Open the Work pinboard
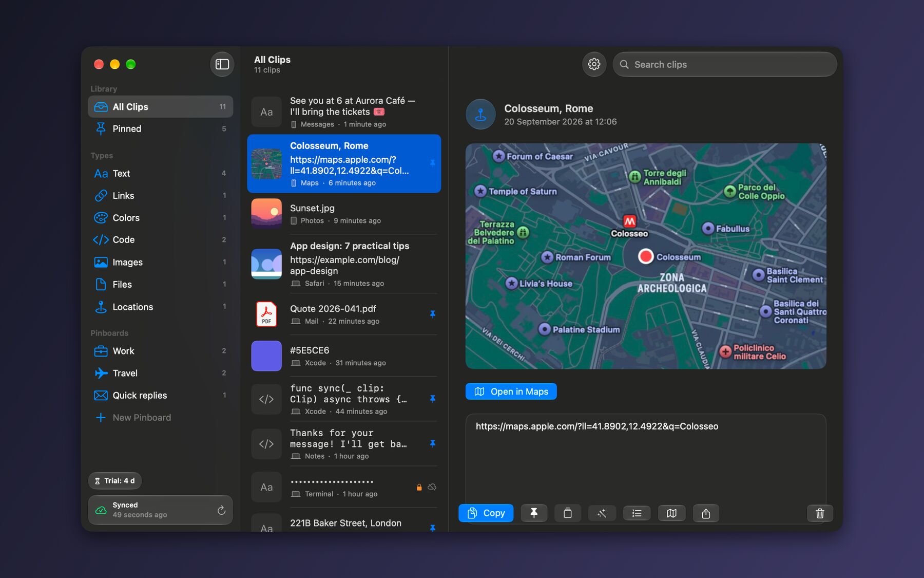This screenshot has width=924, height=578. (x=161, y=351)
